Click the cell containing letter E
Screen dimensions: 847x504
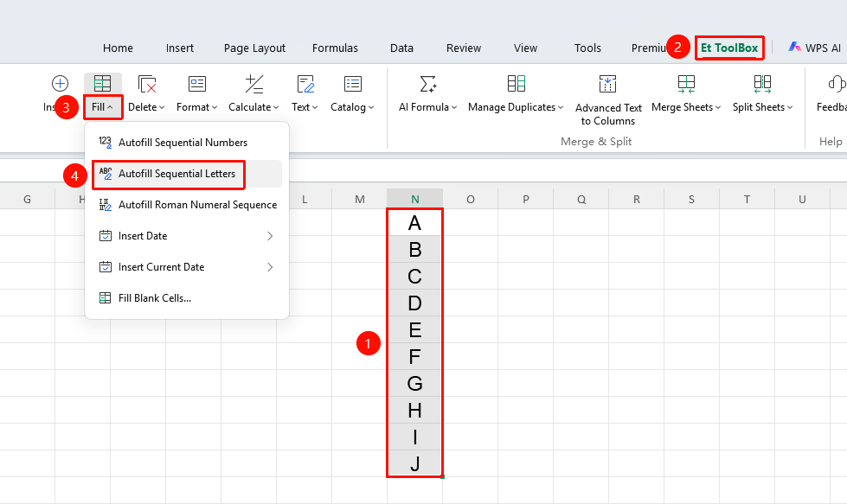(415, 329)
